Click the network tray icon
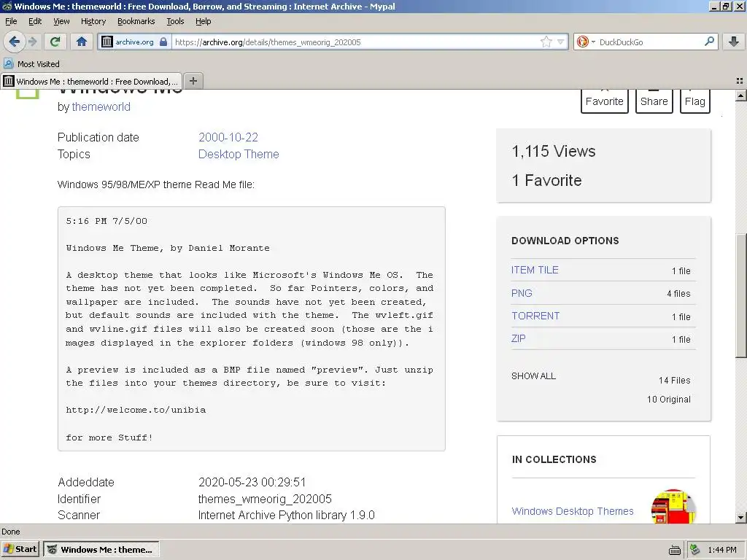 tap(695, 549)
